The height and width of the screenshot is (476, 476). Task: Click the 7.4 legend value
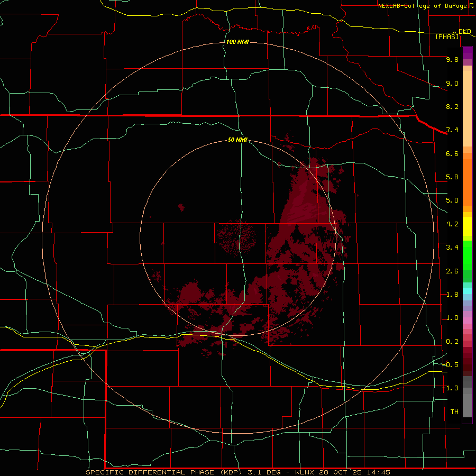(452, 130)
